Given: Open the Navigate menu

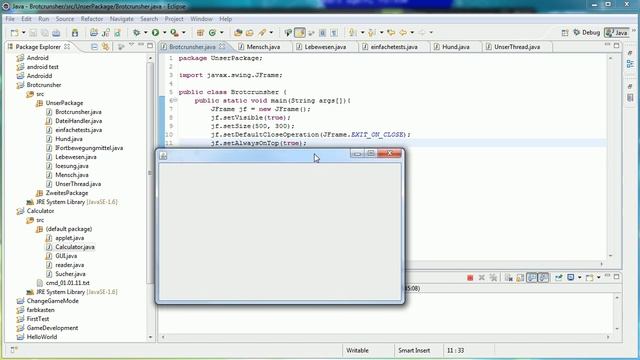Looking at the screenshot, I should (122, 19).
